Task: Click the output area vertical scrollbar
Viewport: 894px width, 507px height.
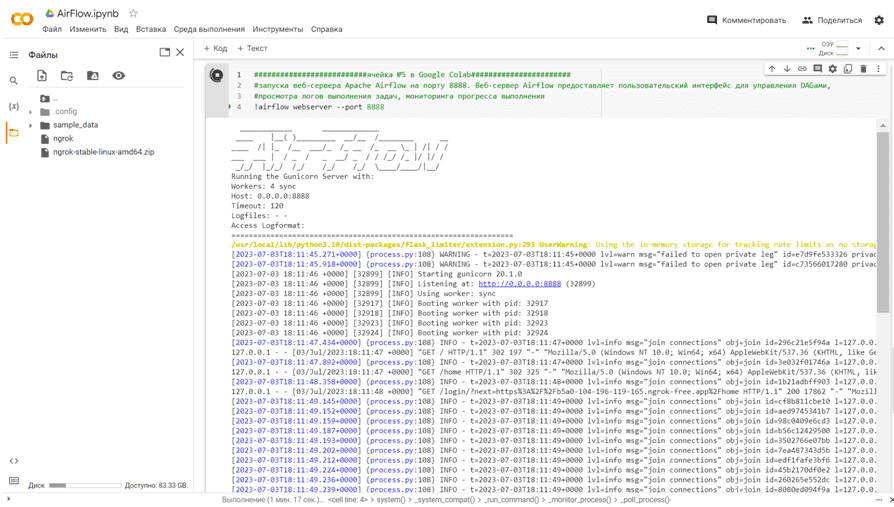Action: 883,222
